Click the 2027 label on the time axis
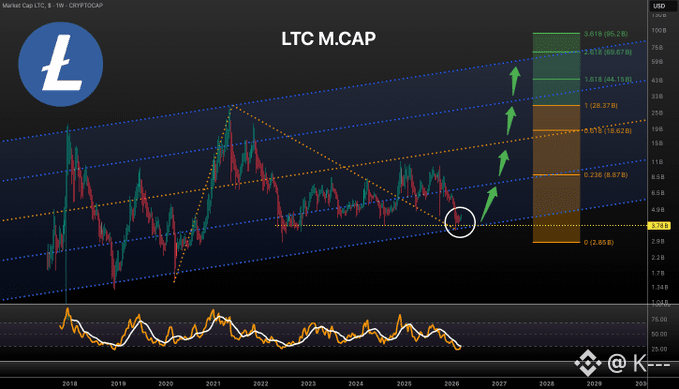Screen dimensions: 679x389 [499, 384]
